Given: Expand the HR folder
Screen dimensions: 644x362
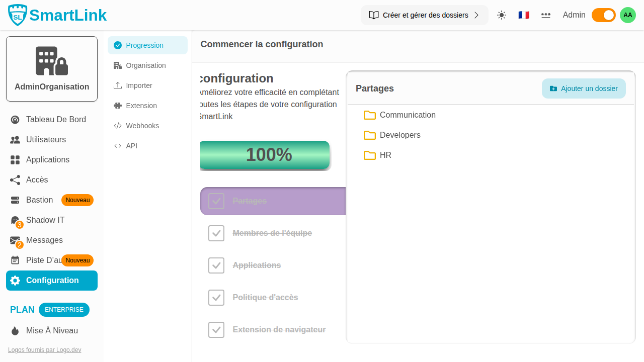Looking at the screenshot, I should 385,155.
